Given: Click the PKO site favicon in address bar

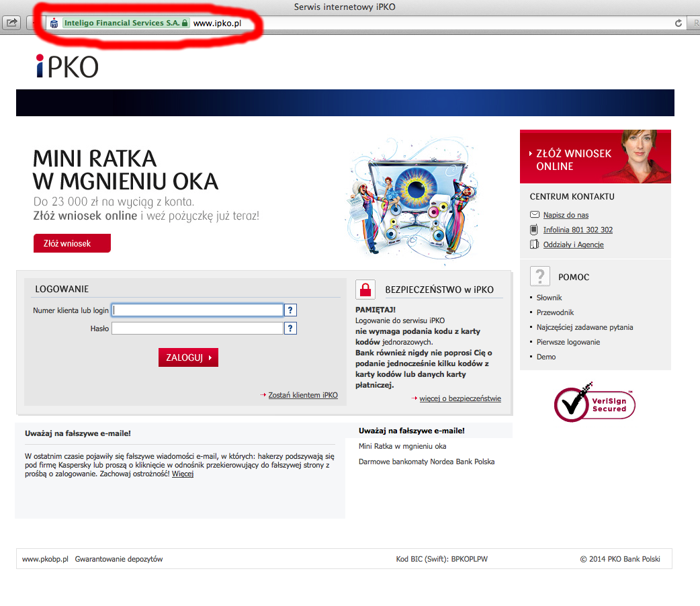Looking at the screenshot, I should (x=54, y=24).
